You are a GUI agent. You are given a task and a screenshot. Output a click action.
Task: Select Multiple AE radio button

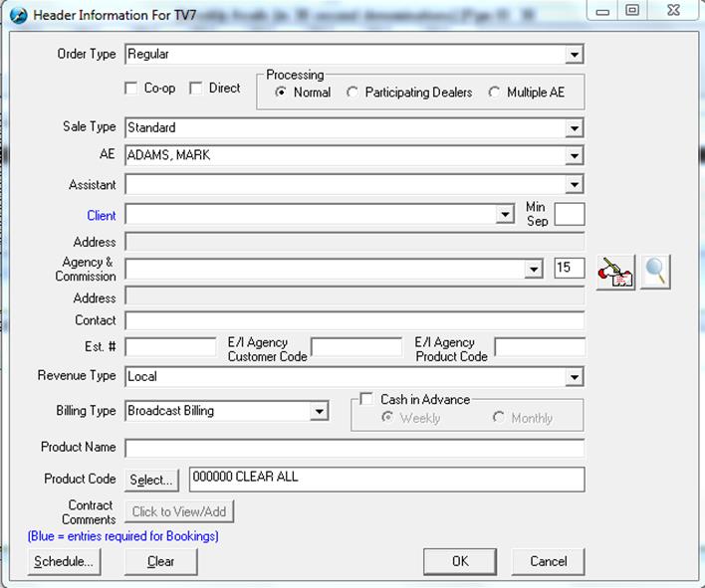click(x=495, y=93)
